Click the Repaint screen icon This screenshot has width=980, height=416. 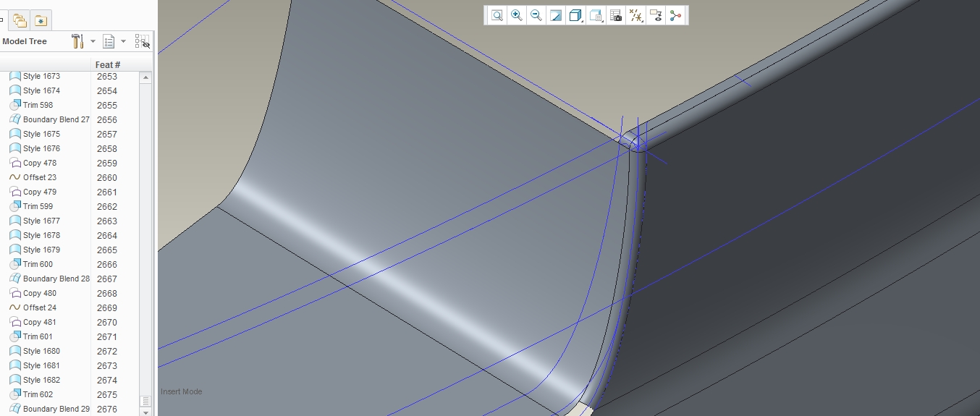[556, 15]
